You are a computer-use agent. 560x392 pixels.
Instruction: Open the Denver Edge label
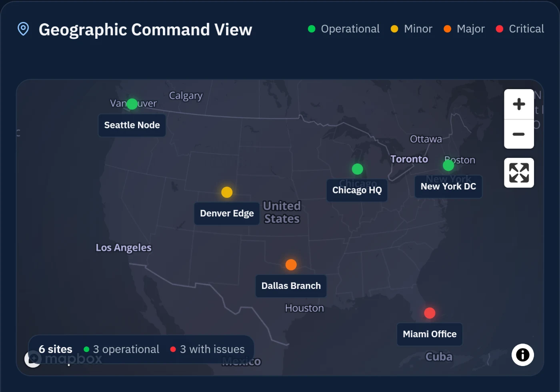pos(227,214)
